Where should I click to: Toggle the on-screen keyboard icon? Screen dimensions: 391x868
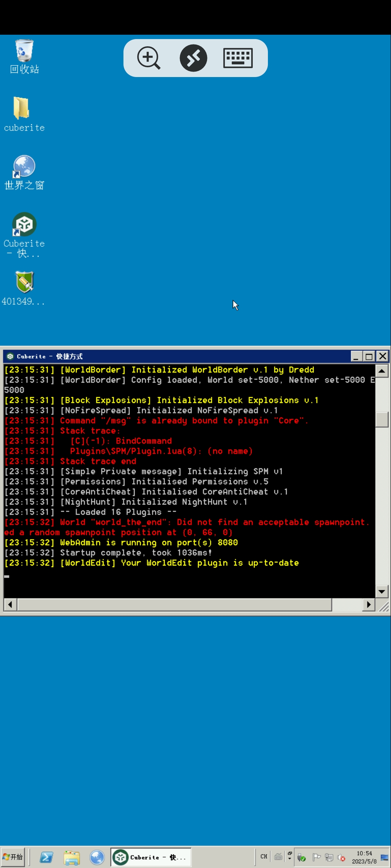pyautogui.click(x=238, y=58)
